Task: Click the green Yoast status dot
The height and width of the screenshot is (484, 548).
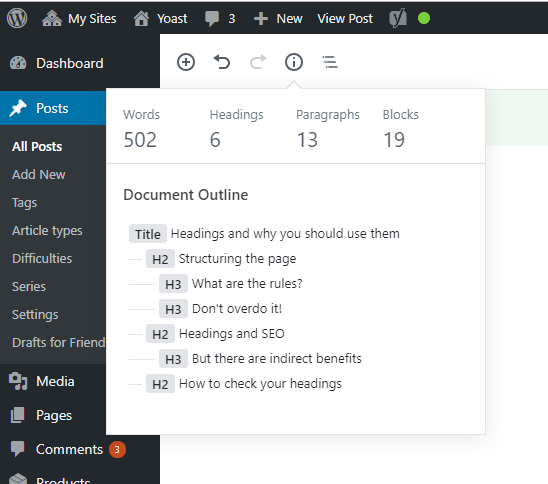Action: pyautogui.click(x=424, y=18)
